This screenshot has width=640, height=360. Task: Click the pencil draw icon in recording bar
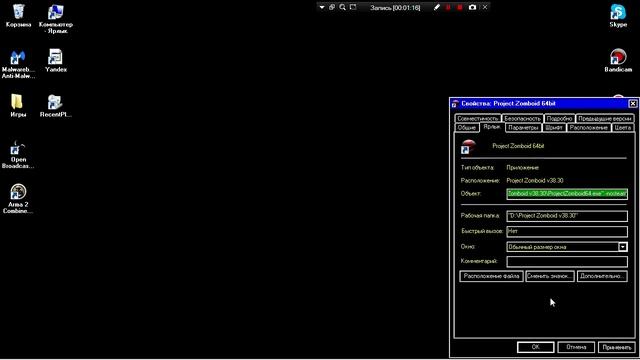(437, 7)
